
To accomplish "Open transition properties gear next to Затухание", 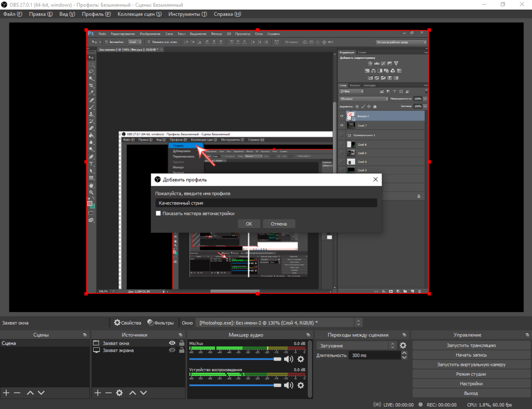I will click(x=403, y=345).
